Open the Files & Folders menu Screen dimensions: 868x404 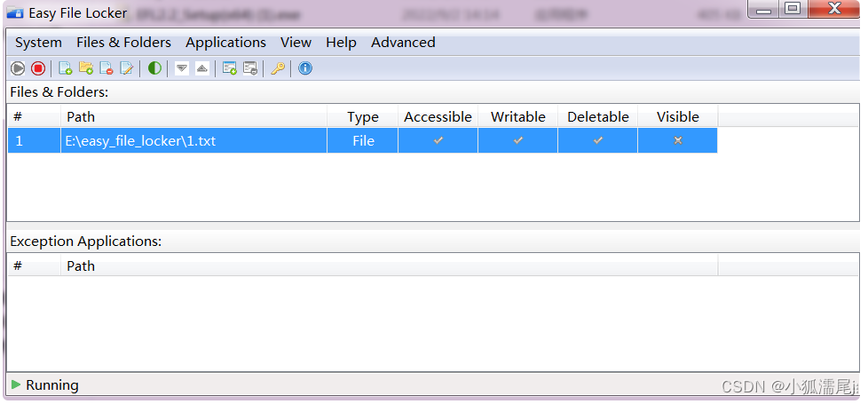click(124, 43)
